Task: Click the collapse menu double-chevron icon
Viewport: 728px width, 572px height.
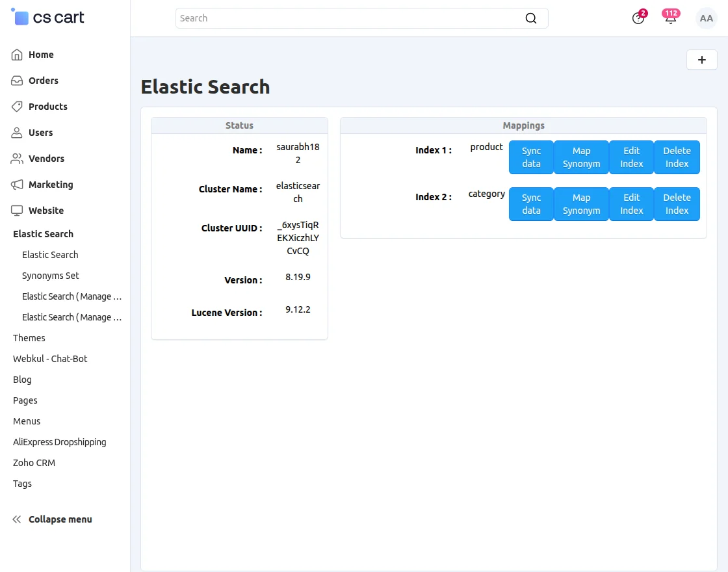Action: 17,519
